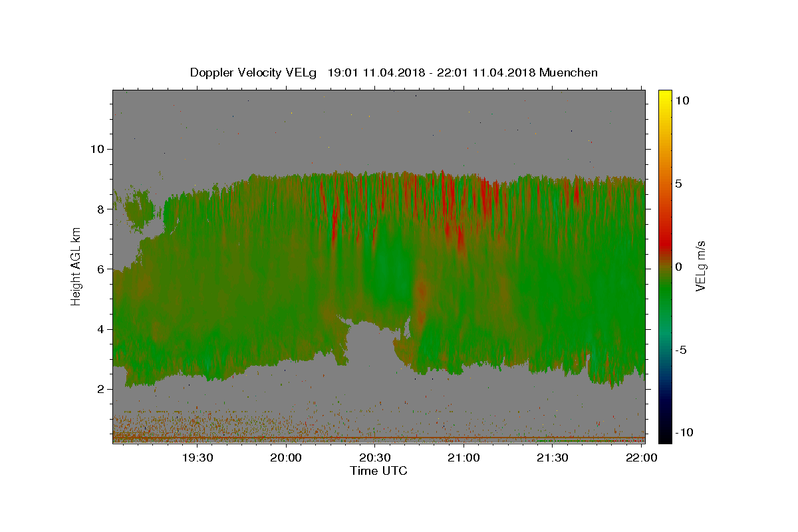The image size is (798, 532).
Task: Click the height axis label '2'
Action: coord(101,389)
